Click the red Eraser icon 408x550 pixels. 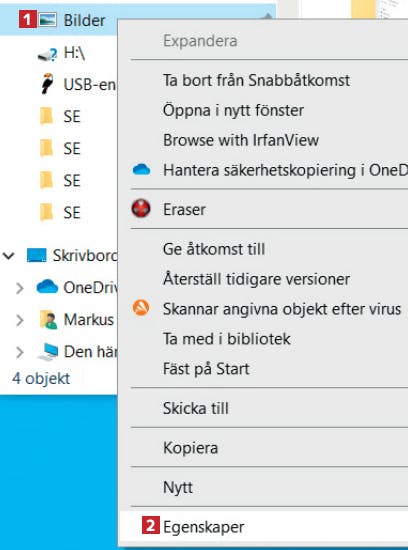pyautogui.click(x=141, y=209)
